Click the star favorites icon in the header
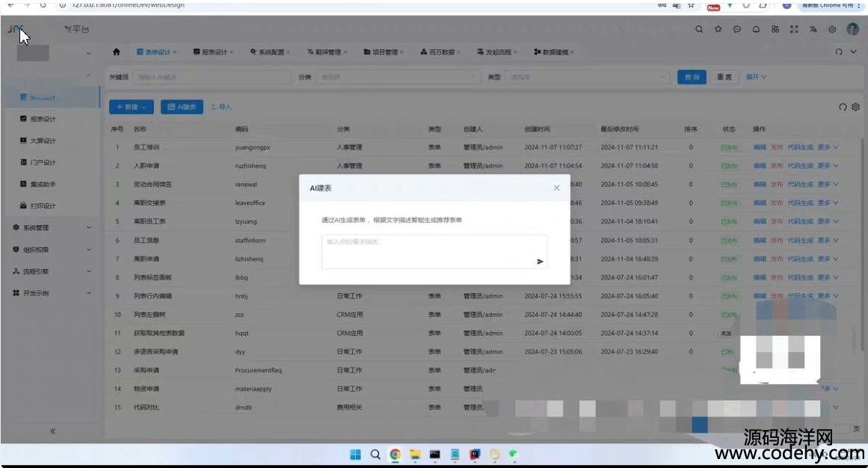This screenshot has width=868, height=468. (718, 30)
